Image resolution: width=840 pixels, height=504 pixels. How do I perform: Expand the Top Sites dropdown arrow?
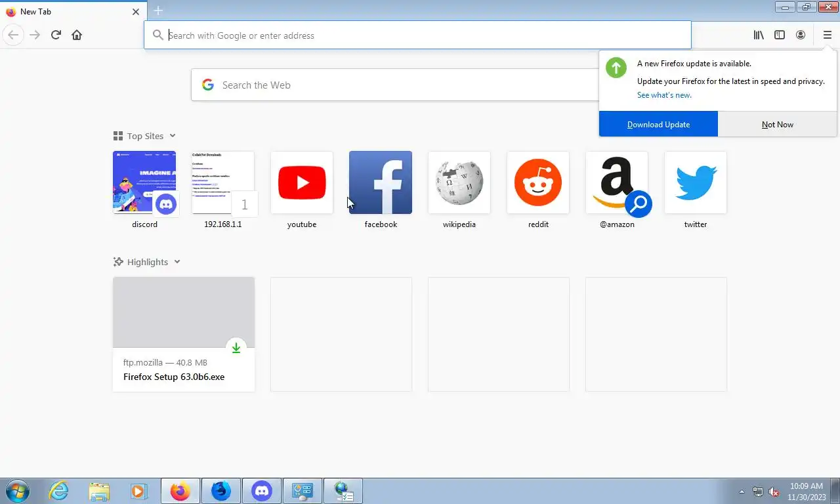coord(173,136)
